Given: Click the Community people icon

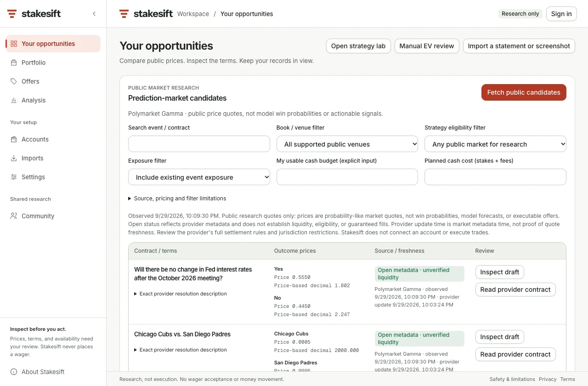Looking at the screenshot, I should pos(14,216).
